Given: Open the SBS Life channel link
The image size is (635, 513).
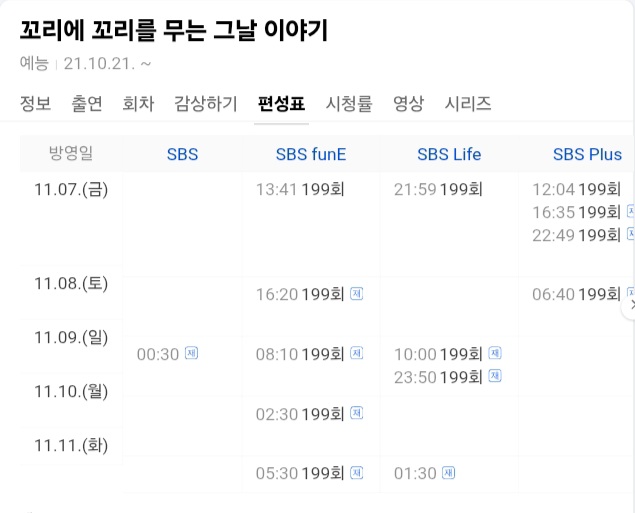Looking at the screenshot, I should [449, 154].
